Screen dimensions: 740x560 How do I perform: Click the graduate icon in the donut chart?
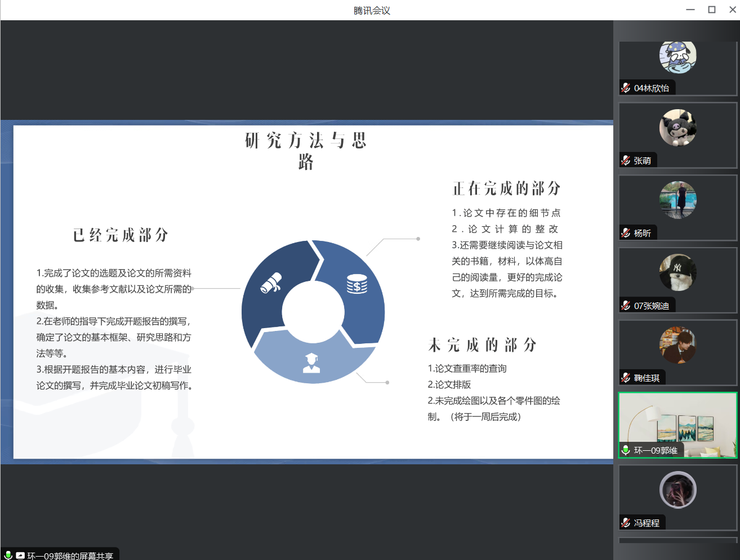pyautogui.click(x=311, y=363)
